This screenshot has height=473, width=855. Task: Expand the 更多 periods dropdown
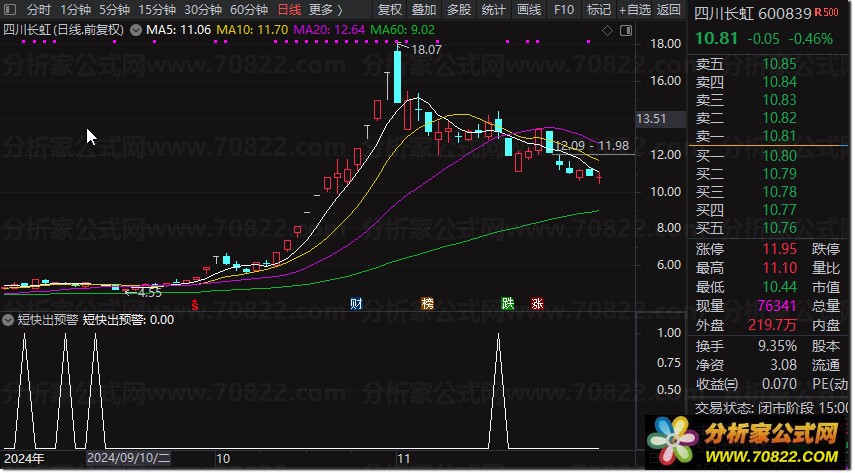pyautogui.click(x=326, y=10)
